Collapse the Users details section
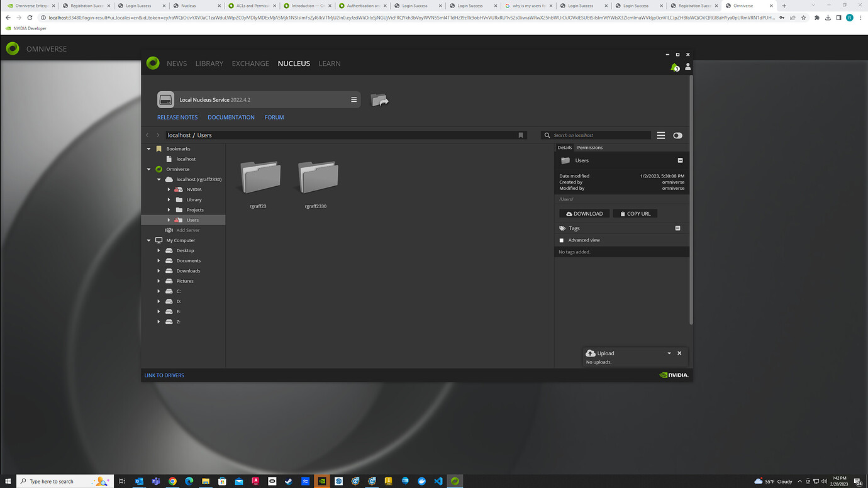Image resolution: width=868 pixels, height=488 pixels. click(x=680, y=160)
